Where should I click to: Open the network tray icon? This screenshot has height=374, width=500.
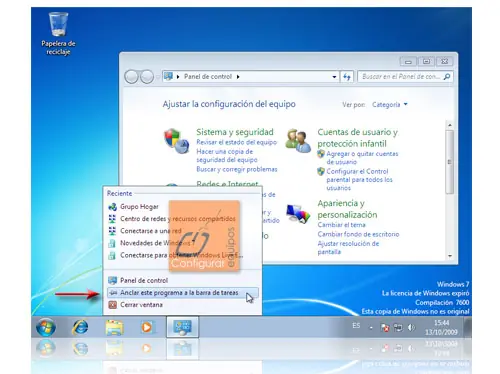(x=398, y=328)
